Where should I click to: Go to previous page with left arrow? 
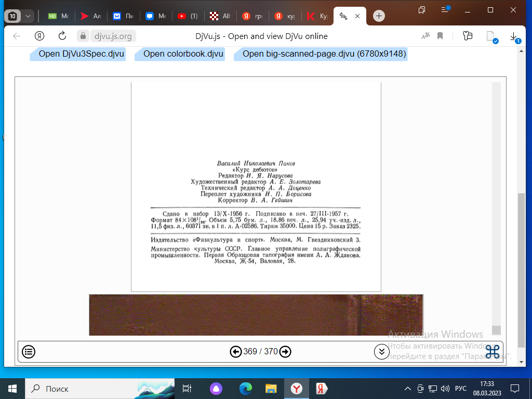235,352
